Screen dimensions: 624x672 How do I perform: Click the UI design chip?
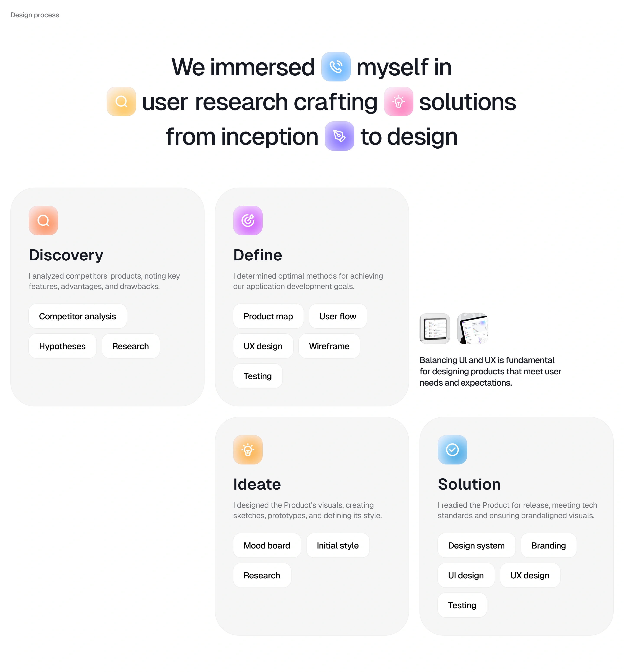point(466,575)
